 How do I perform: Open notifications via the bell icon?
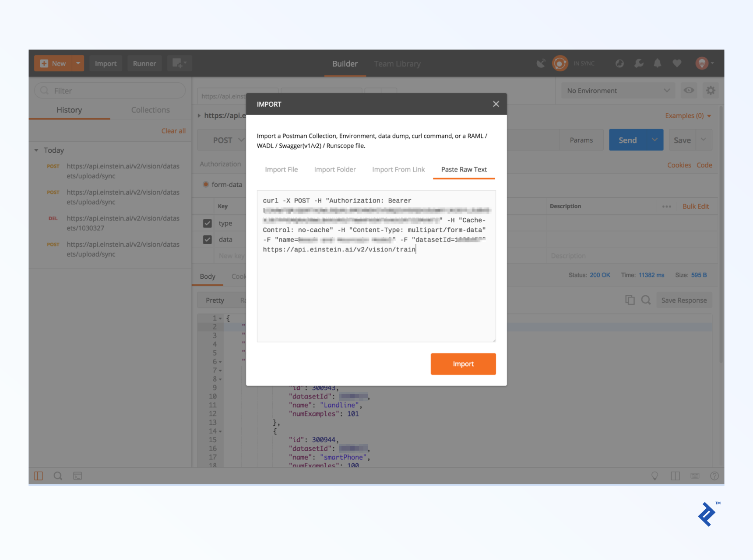[657, 63]
